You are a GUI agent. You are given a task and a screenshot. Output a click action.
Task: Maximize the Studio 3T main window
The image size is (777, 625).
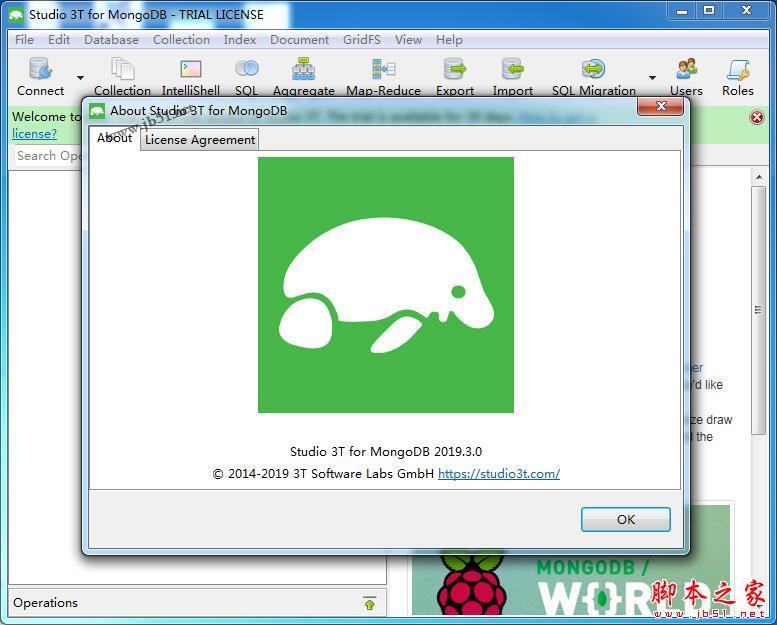(709, 11)
